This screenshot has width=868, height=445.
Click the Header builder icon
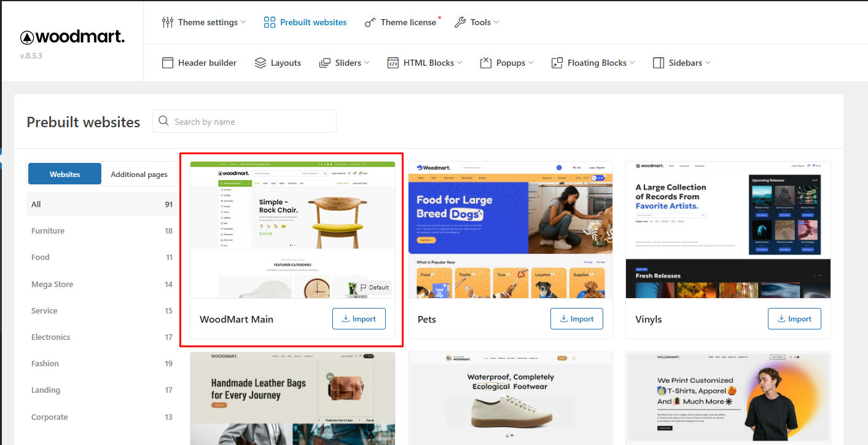[168, 63]
